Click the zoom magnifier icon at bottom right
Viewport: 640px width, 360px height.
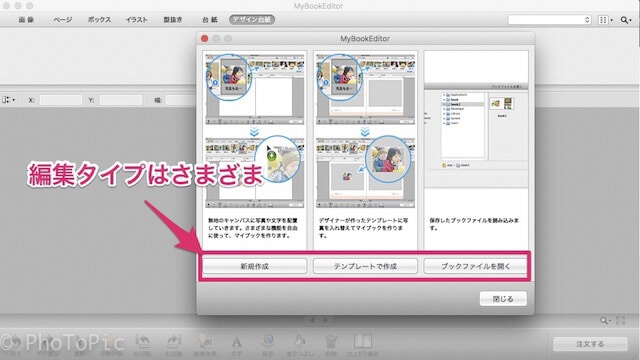click(x=605, y=321)
